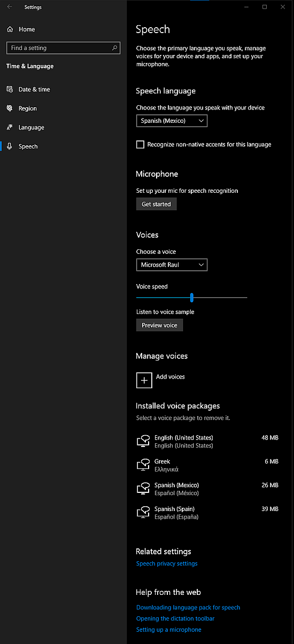
Task: Click the Region globe icon
Action: [10, 108]
